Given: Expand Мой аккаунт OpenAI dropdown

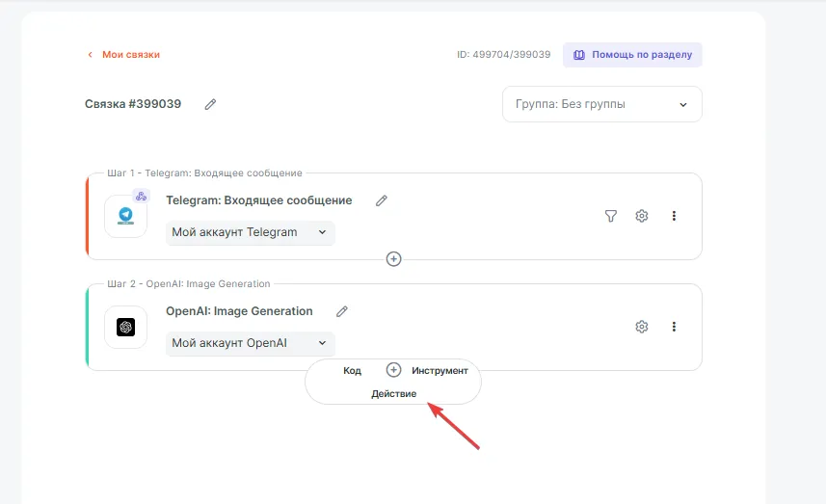Looking at the screenshot, I should tap(250, 343).
